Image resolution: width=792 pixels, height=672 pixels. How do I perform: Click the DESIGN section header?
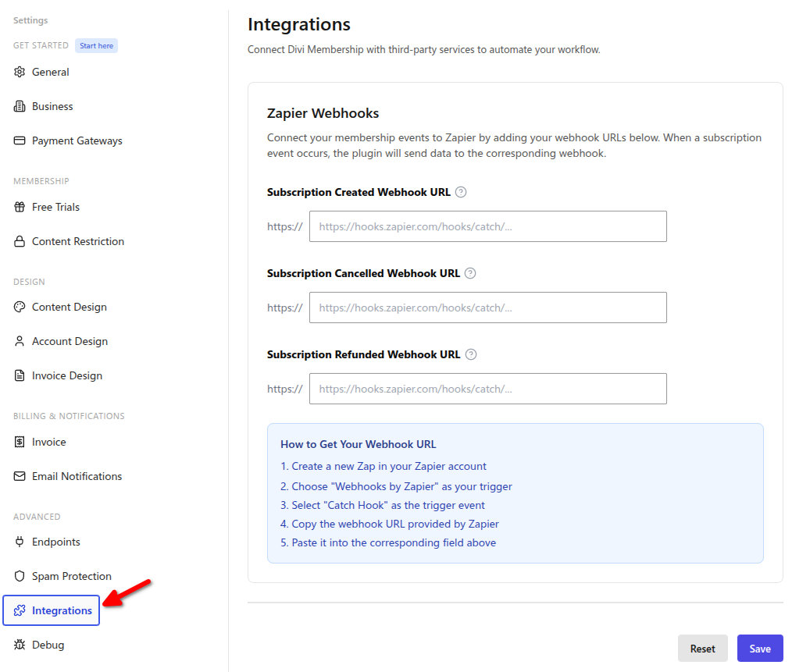29,282
